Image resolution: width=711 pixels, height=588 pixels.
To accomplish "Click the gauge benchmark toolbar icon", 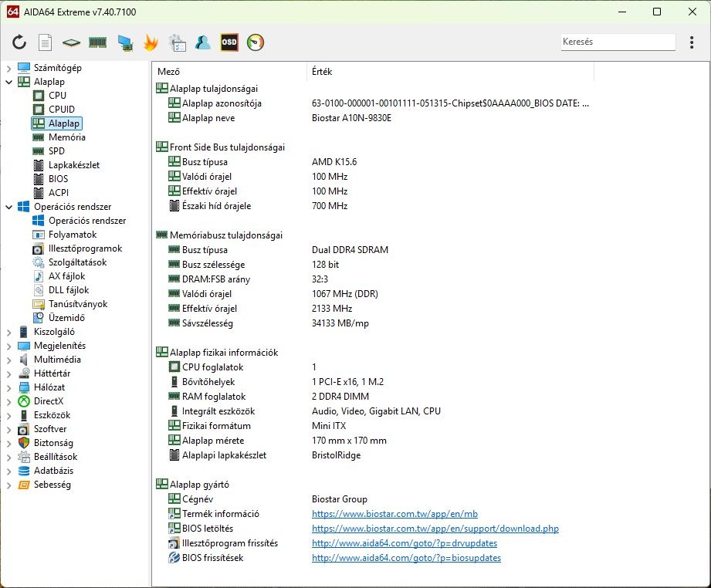I will coord(256,42).
